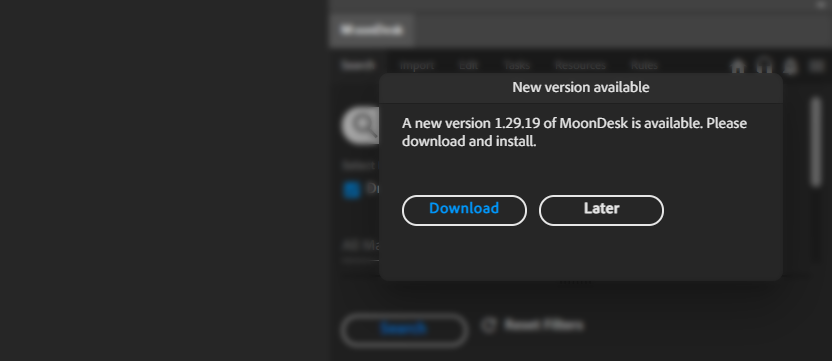Click the Reset Filters icon
Image resolution: width=832 pixels, height=361 pixels.
tap(489, 325)
